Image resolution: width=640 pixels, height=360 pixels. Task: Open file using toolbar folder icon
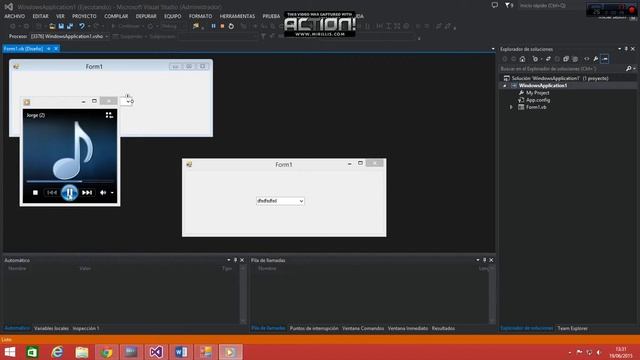click(52, 26)
